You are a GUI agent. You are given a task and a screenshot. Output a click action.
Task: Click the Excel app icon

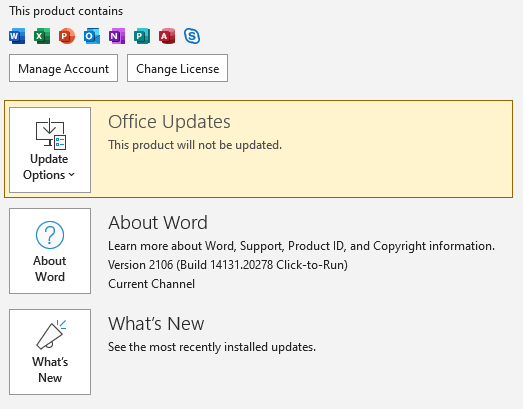pyautogui.click(x=42, y=36)
